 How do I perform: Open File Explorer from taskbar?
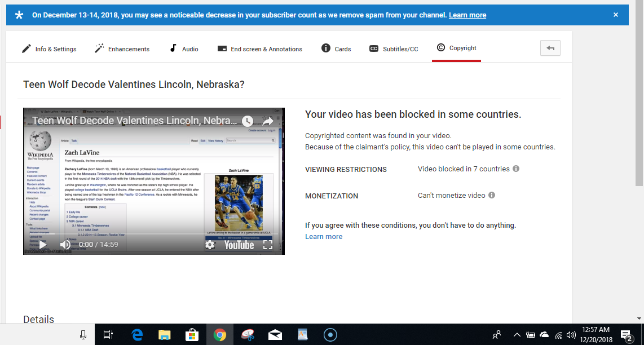tap(164, 335)
